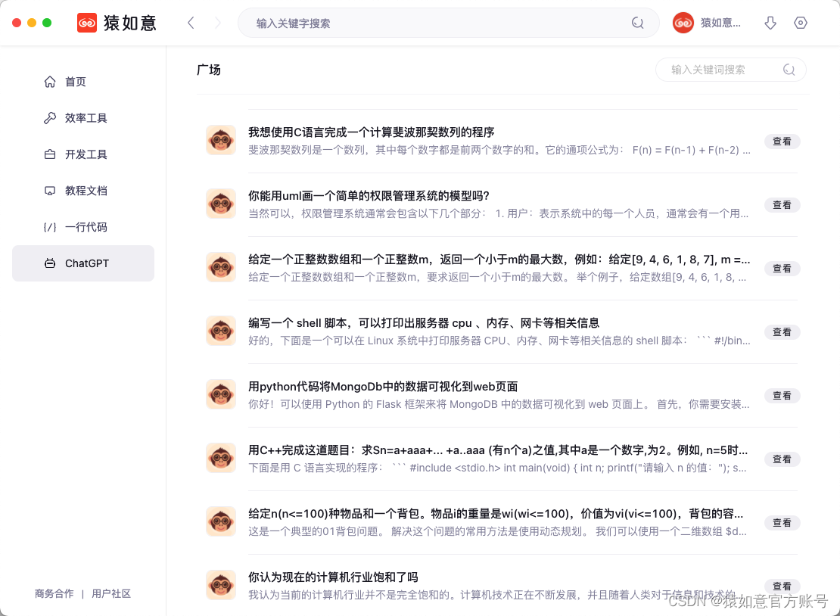The width and height of the screenshot is (840, 616).
Task: Open settings hexagon icon
Action: pos(801,23)
